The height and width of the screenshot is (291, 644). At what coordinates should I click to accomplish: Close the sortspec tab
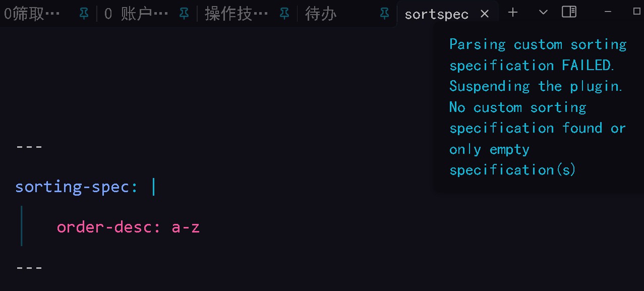485,14
